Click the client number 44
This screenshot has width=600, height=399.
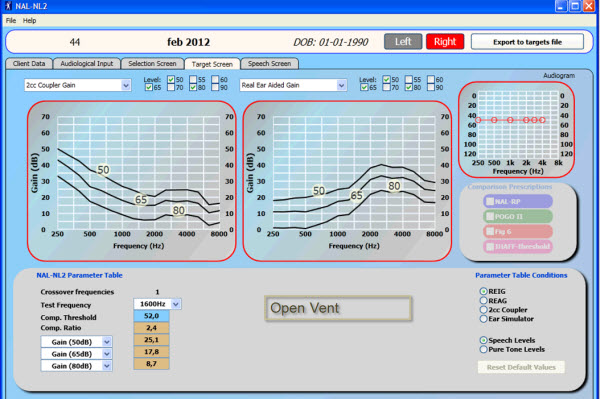[75, 42]
